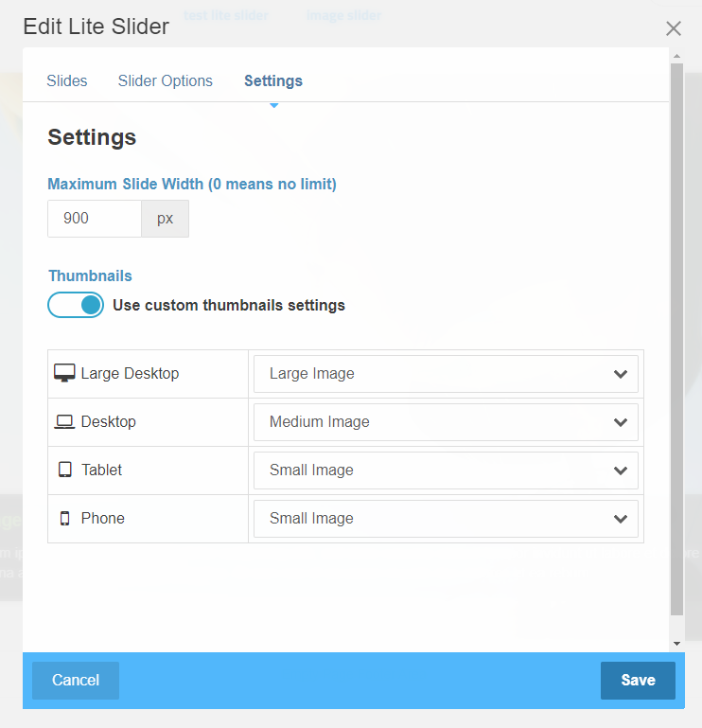Switch to the Slides tab
This screenshot has width=702, height=728.
click(x=67, y=81)
